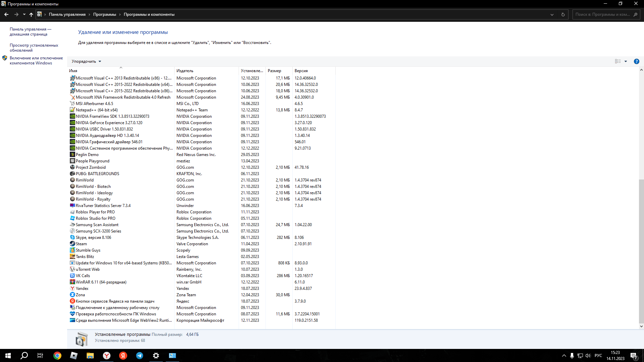Select the Notepad++ (64-bit x64) icon
Image resolution: width=644 pixels, height=362 pixels.
pyautogui.click(x=72, y=110)
